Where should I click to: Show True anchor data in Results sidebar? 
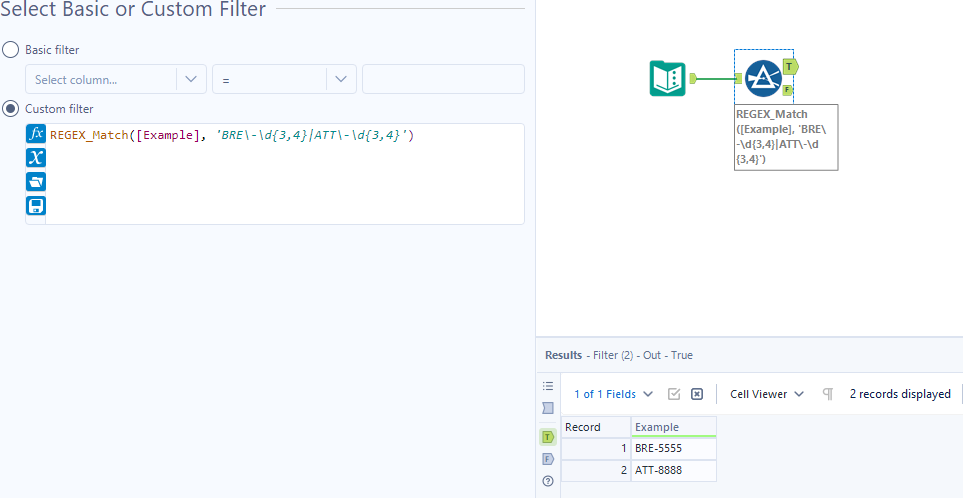[x=548, y=437]
